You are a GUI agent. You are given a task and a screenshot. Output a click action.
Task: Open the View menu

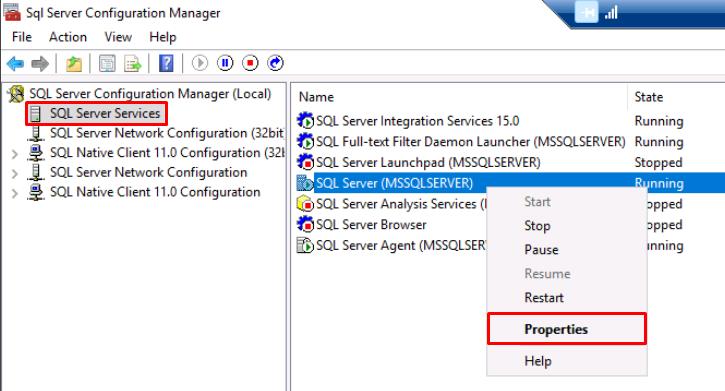118,37
